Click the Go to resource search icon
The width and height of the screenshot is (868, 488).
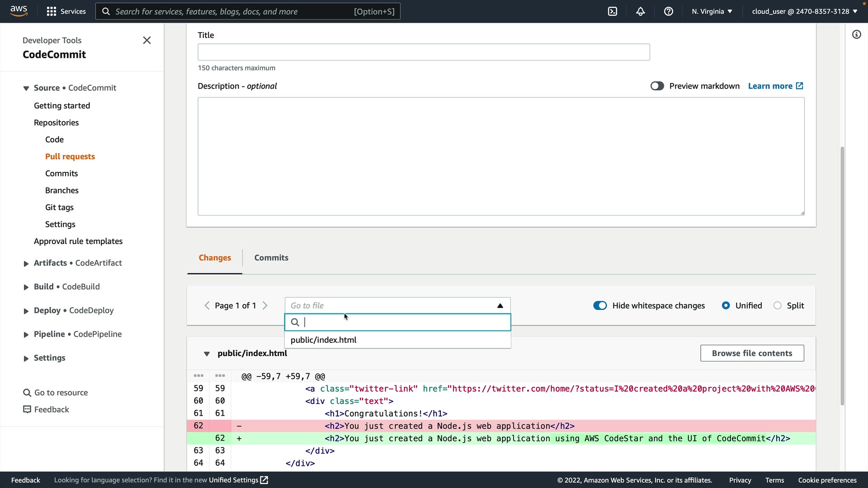27,393
